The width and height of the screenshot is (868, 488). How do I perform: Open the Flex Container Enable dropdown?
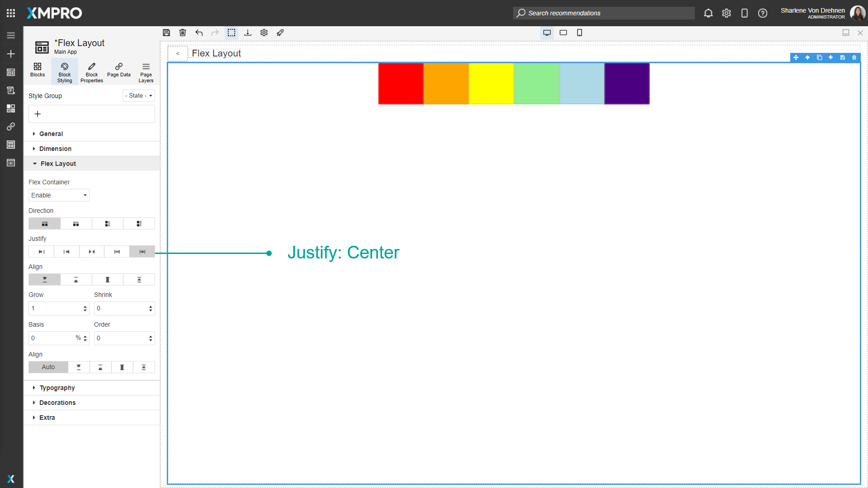tap(59, 195)
